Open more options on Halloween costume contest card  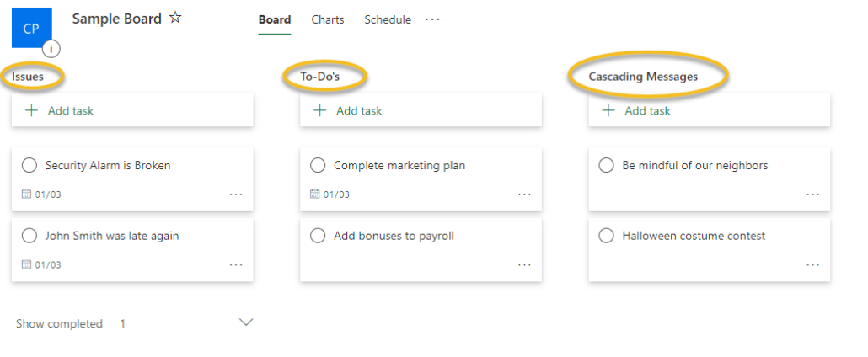pyautogui.click(x=812, y=264)
